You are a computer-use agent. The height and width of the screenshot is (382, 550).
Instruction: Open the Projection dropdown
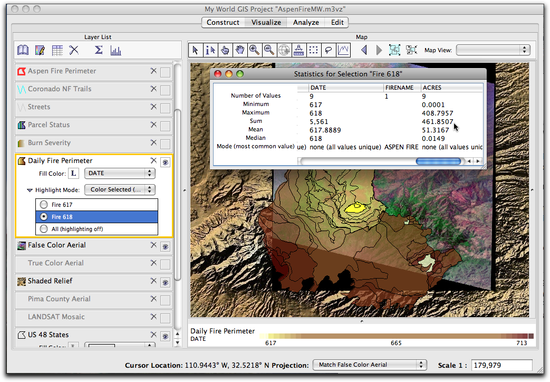(369, 365)
